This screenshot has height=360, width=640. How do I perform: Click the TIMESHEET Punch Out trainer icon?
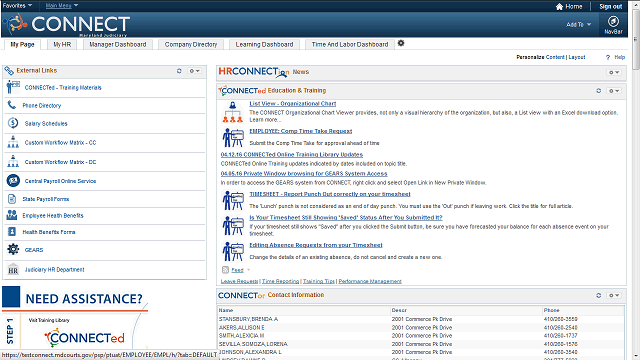coord(233,201)
